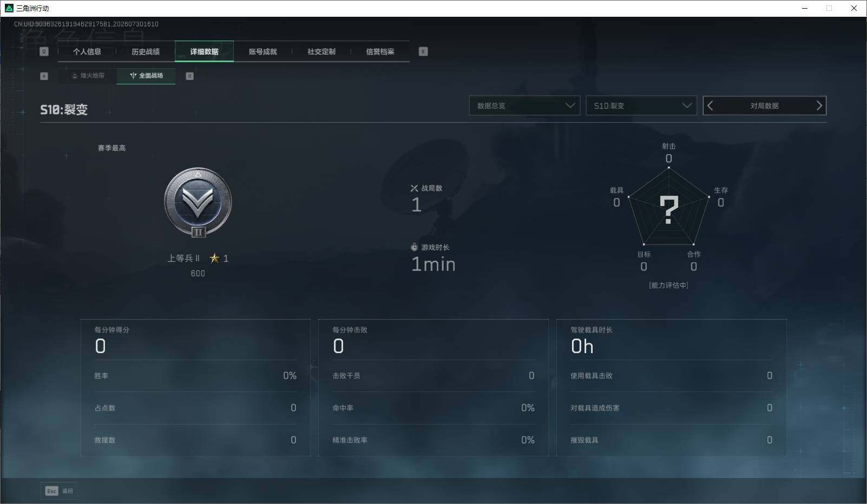
Task: Switch to 烽火地带 mode sub-tab
Action: point(88,76)
